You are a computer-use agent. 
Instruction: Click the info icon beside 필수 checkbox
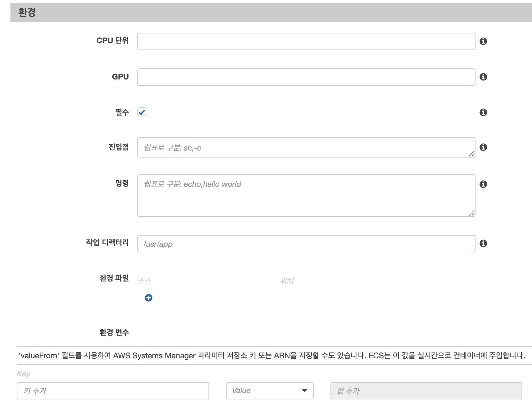483,112
